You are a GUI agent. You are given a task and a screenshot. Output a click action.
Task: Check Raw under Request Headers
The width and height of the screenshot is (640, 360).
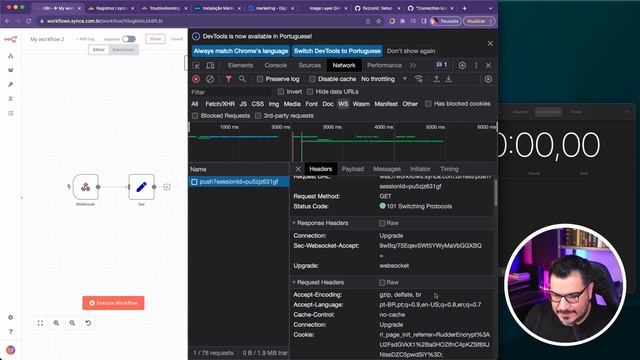point(382,282)
